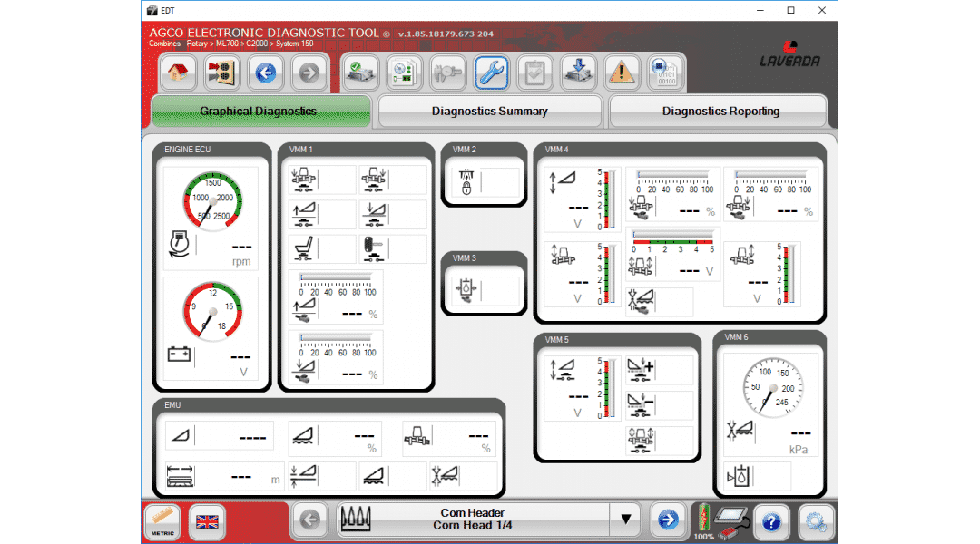
Task: Expand the Corn Header dropdown arrow
Action: 625,520
